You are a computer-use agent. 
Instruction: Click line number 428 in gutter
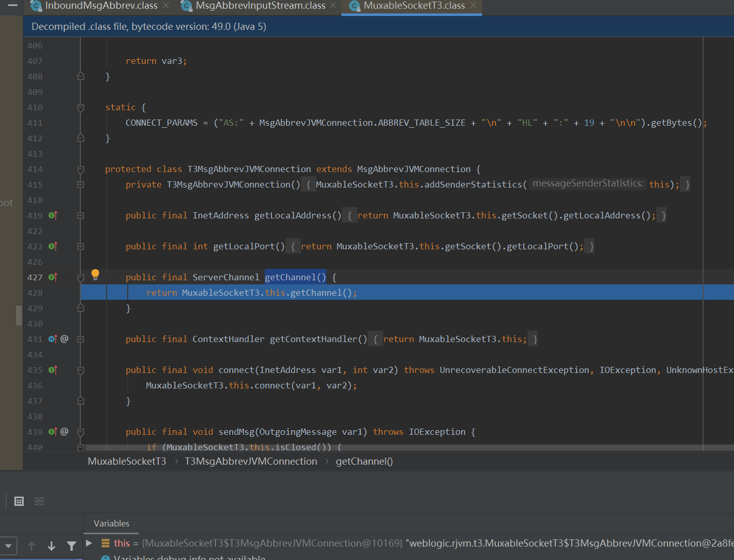[35, 293]
